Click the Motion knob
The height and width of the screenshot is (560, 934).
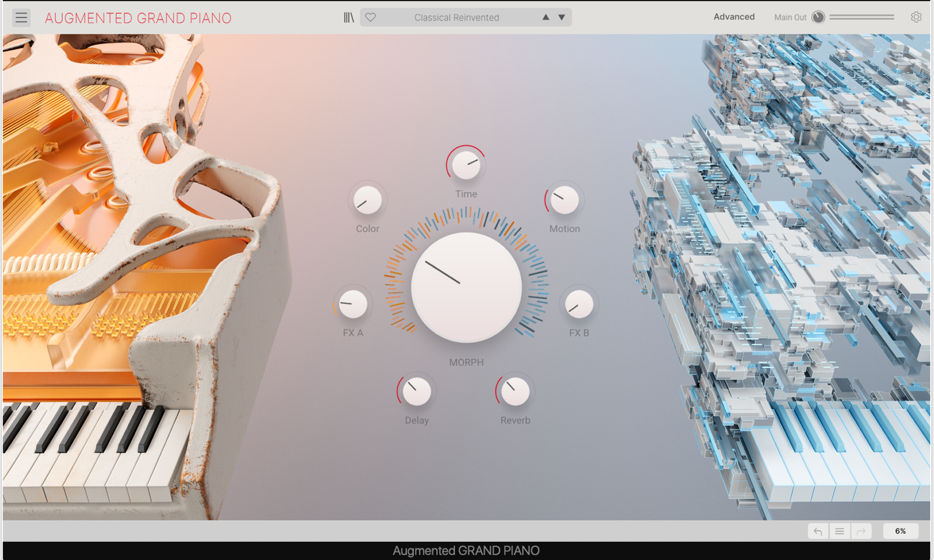click(x=565, y=200)
